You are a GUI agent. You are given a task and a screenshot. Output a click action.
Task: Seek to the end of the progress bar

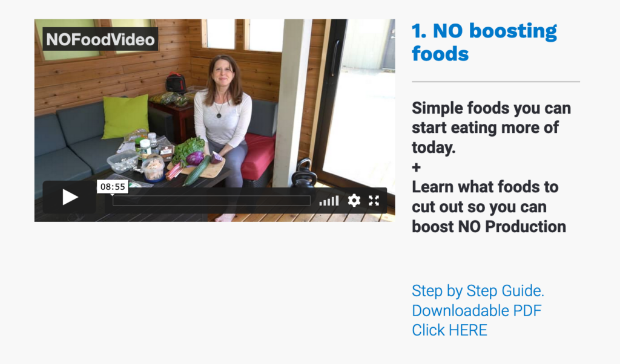tap(309, 201)
